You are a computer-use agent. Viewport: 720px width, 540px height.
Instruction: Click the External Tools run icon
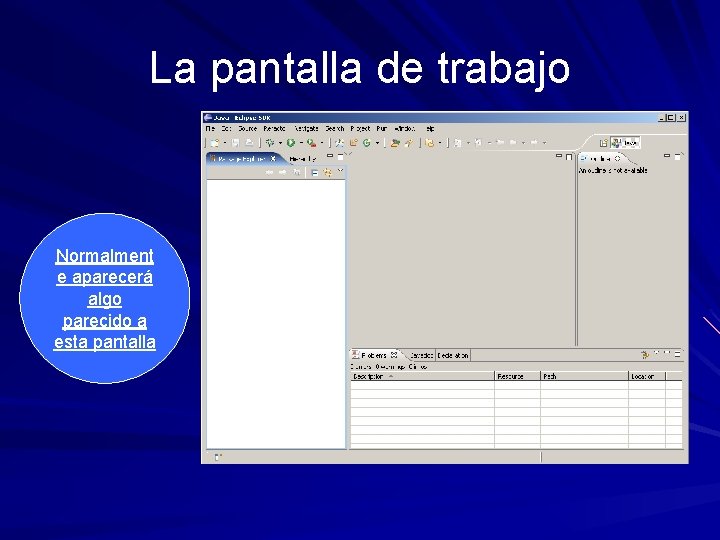point(312,143)
